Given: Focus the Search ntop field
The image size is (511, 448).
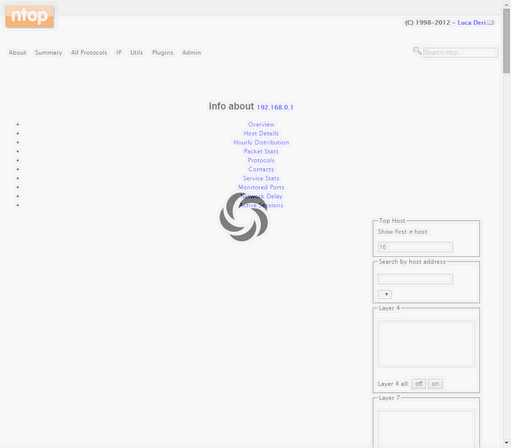Looking at the screenshot, I should [460, 53].
